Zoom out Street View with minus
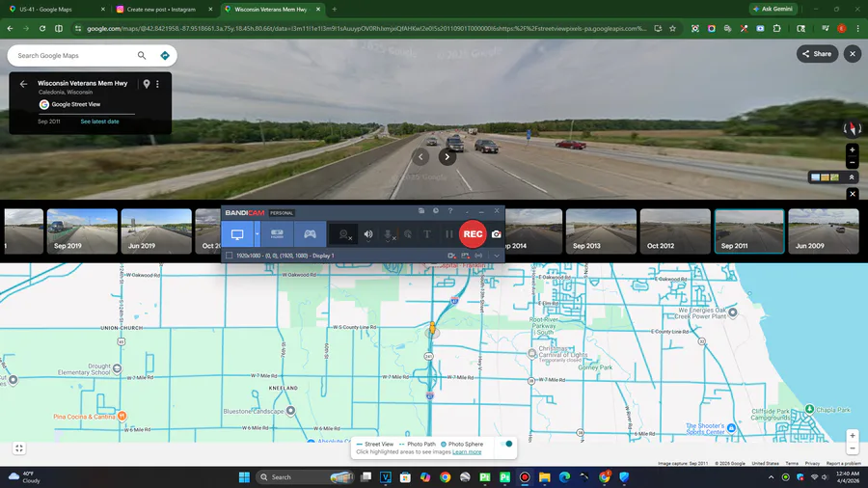This screenshot has width=868, height=488. (x=853, y=163)
